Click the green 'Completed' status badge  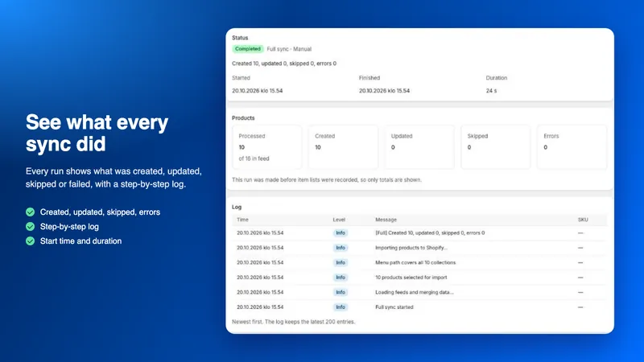pyautogui.click(x=248, y=49)
